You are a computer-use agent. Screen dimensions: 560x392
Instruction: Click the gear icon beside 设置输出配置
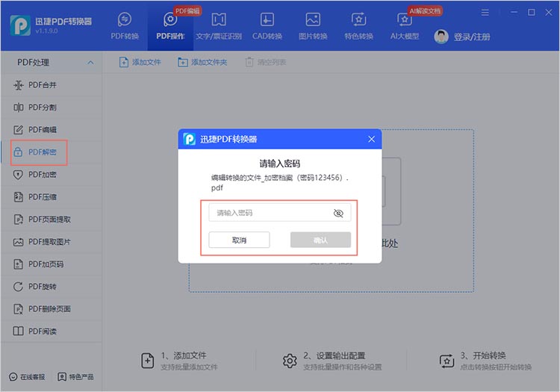point(290,361)
